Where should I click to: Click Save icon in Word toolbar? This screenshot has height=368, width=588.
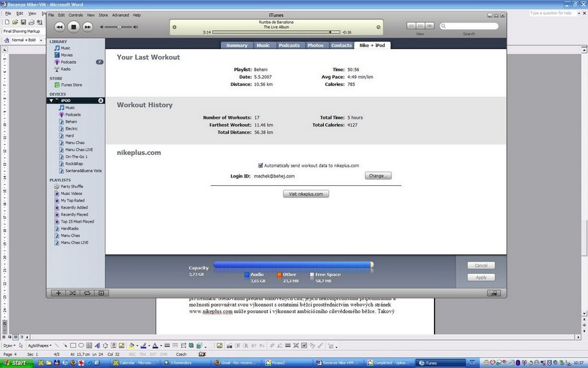[23, 22]
